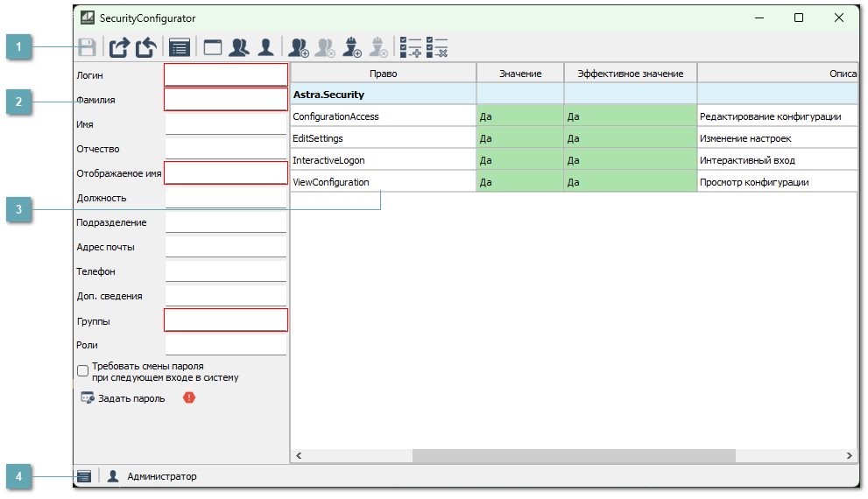
Task: Add a new group with plus icon
Action: point(299,47)
